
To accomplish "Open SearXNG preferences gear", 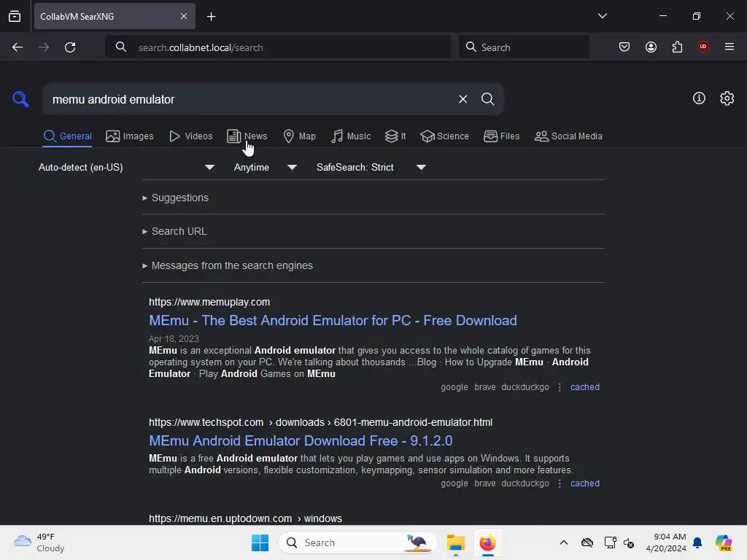I will tap(727, 98).
